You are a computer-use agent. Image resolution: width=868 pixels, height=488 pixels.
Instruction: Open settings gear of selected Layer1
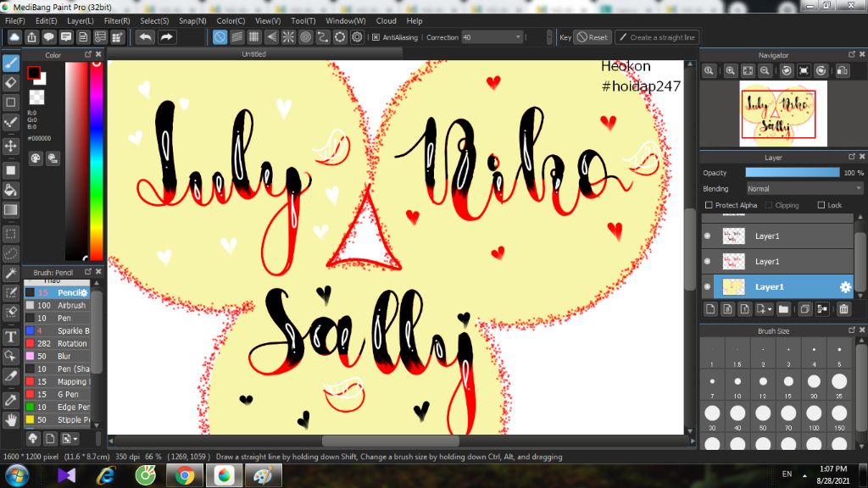point(845,286)
